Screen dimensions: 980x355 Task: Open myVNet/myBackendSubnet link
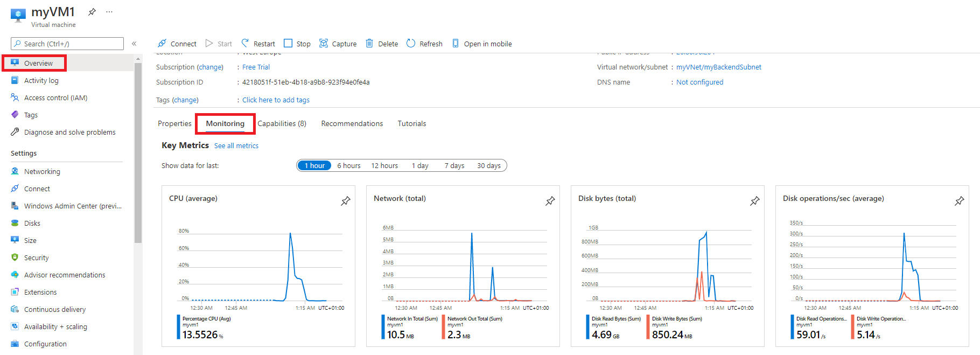point(719,67)
